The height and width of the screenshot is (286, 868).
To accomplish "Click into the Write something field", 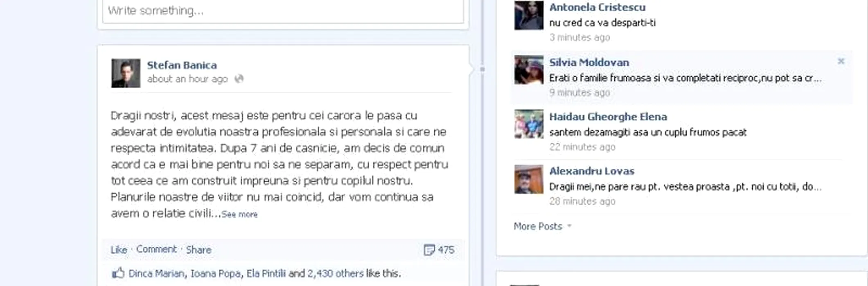I will (283, 11).
